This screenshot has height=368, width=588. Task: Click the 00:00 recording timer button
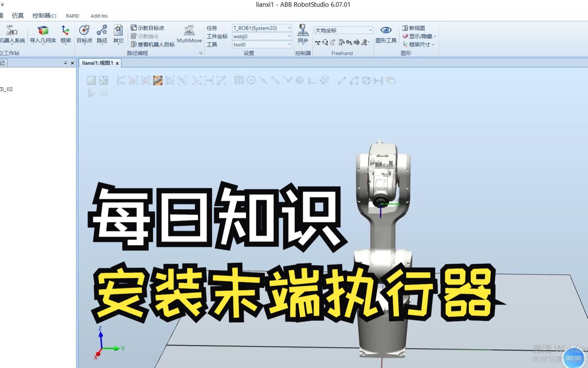pos(573,358)
